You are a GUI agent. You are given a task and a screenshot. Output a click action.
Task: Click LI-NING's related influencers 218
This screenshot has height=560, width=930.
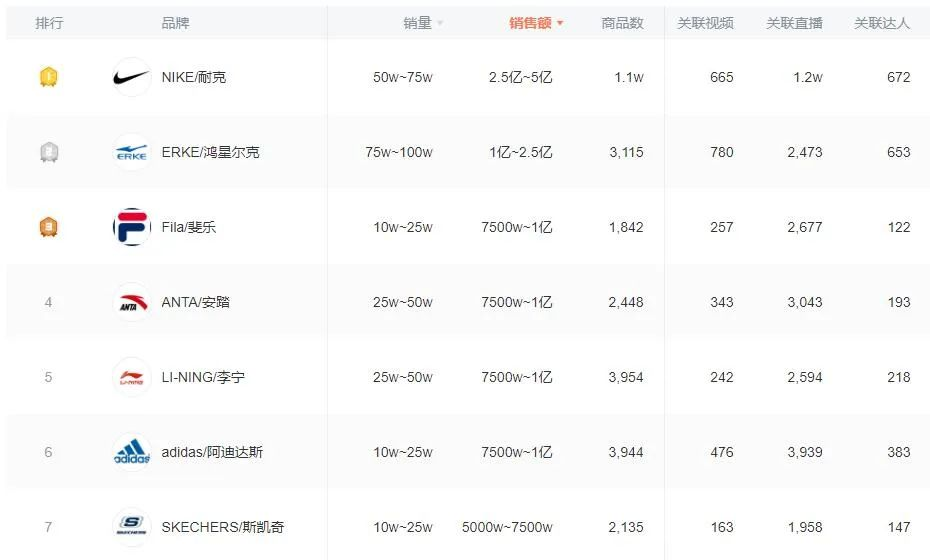899,377
